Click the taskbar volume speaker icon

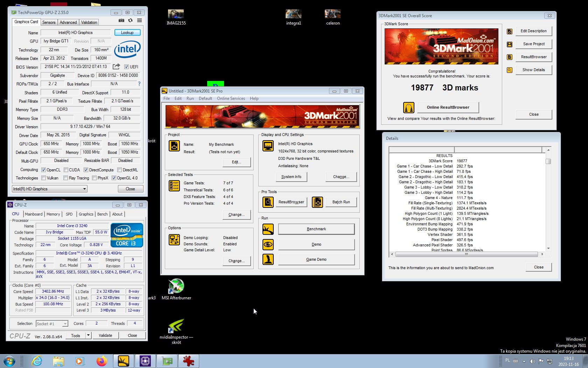[x=532, y=361]
